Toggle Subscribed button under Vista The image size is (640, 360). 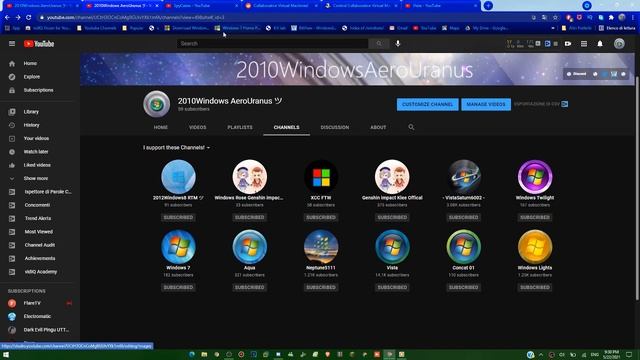click(x=392, y=287)
